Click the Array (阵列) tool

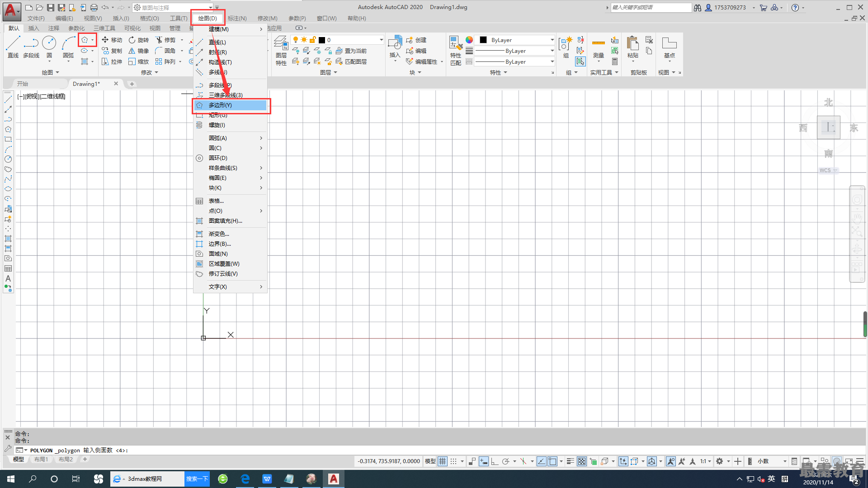pos(165,61)
